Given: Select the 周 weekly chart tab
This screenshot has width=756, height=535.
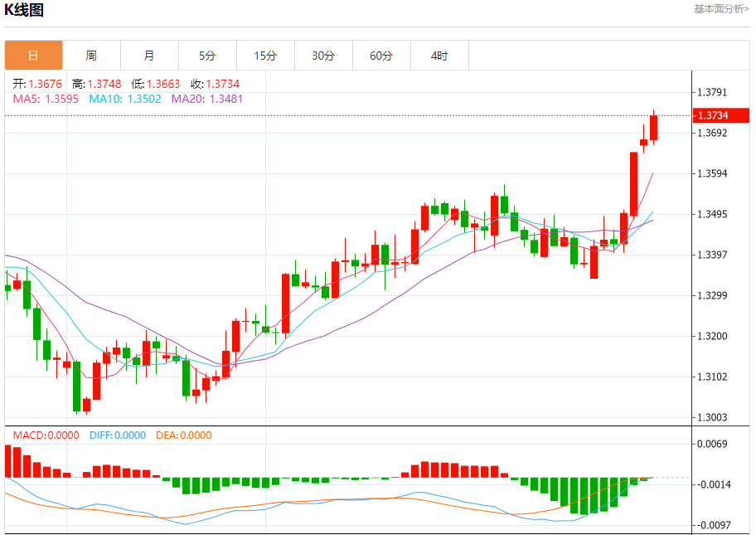Looking at the screenshot, I should tap(91, 56).
